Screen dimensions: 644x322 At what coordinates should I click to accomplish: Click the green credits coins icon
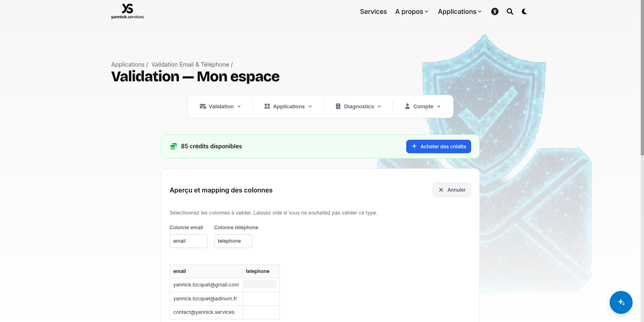[174, 146]
